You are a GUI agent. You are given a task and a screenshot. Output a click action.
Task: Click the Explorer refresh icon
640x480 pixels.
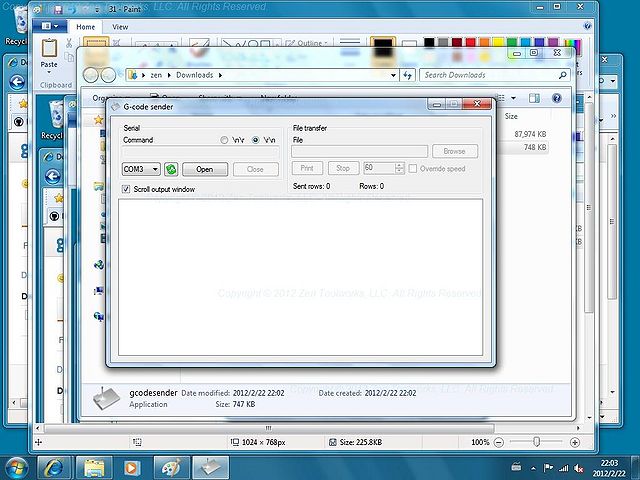point(407,75)
